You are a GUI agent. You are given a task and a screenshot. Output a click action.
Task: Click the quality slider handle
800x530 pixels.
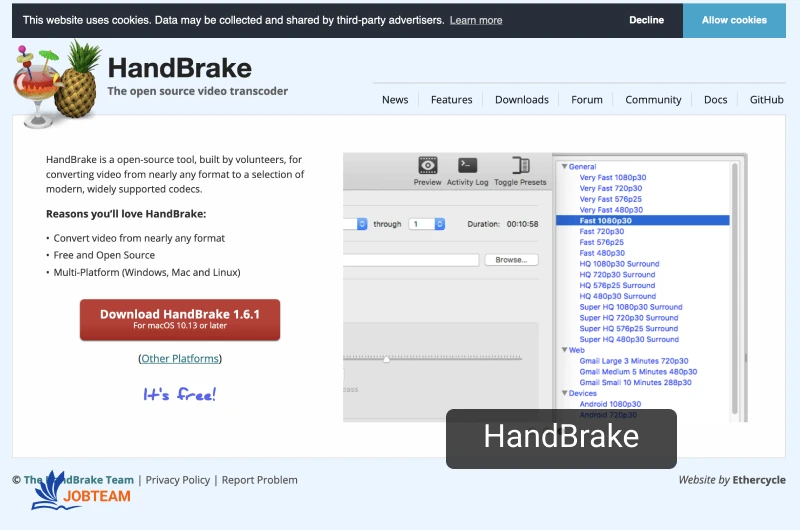click(x=387, y=359)
